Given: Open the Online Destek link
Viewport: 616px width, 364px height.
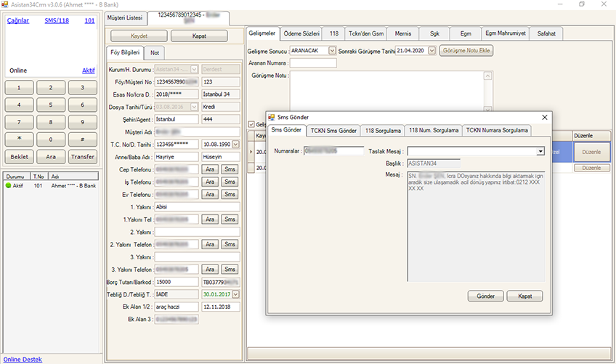Looking at the screenshot, I should 23,360.
